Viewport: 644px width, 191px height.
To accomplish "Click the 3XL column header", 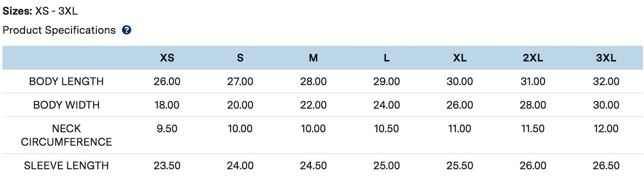I will point(606,58).
